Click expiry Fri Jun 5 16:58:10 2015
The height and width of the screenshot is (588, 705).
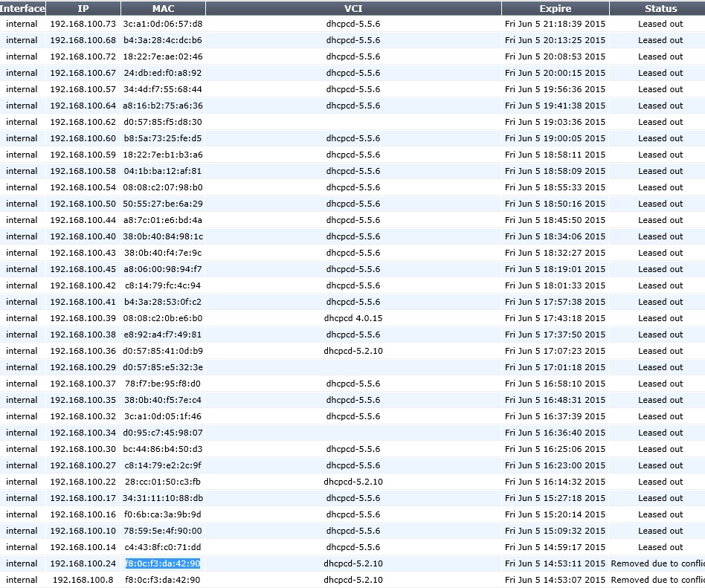coord(556,384)
